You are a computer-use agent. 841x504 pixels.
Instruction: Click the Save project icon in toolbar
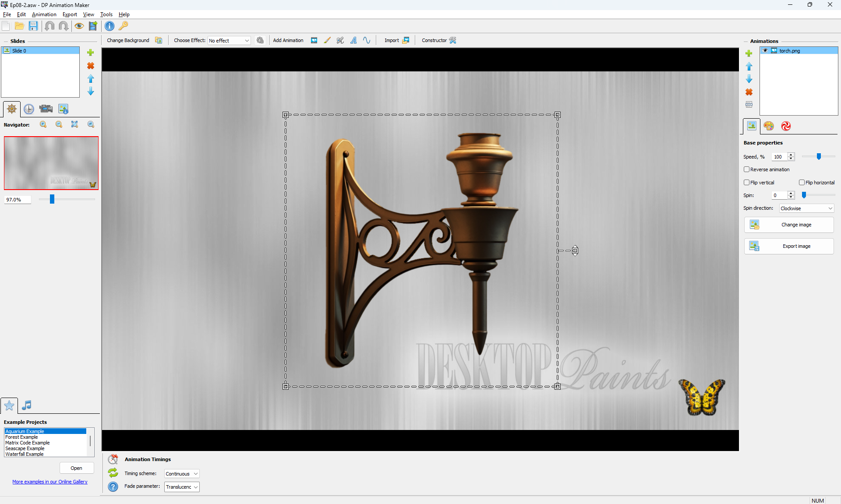(x=33, y=26)
